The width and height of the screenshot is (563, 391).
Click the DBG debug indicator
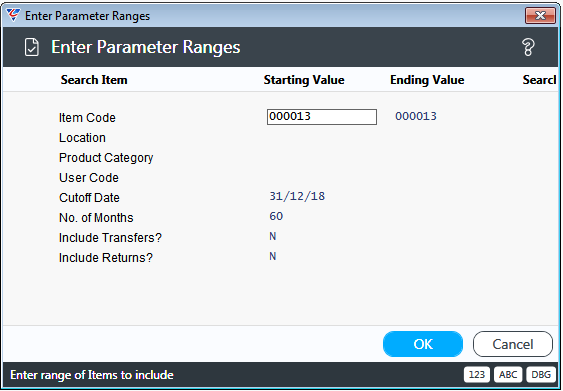(x=541, y=375)
